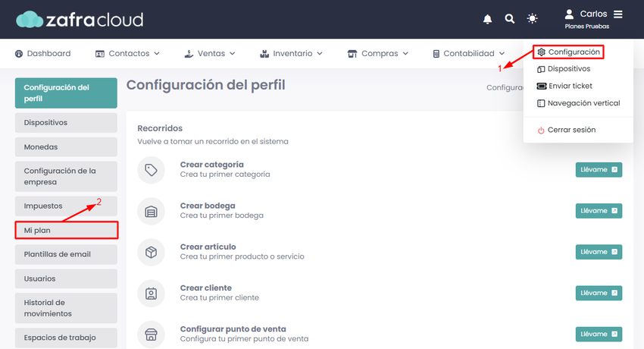Click the Cerrar sesión power icon
Screen dimensions: 644x349
[x=541, y=130]
